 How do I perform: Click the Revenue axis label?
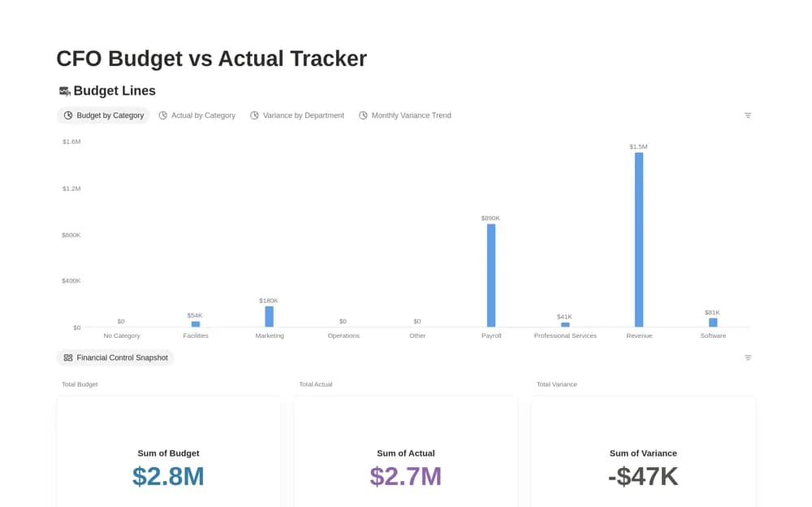point(639,336)
